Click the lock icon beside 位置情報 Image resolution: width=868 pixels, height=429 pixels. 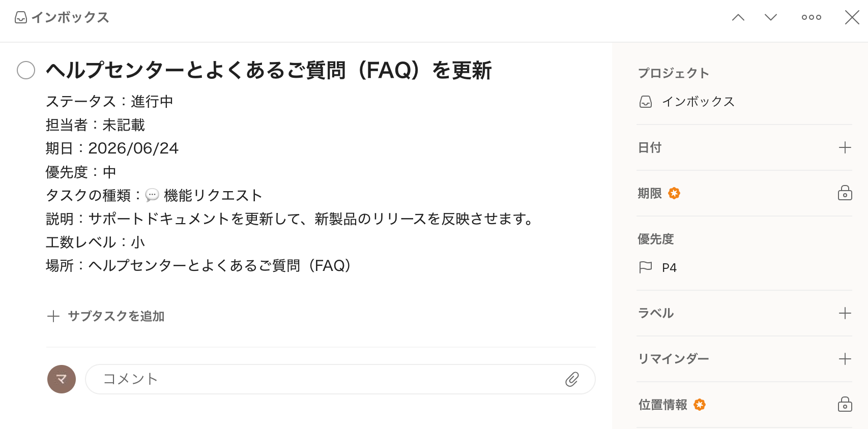[845, 405]
